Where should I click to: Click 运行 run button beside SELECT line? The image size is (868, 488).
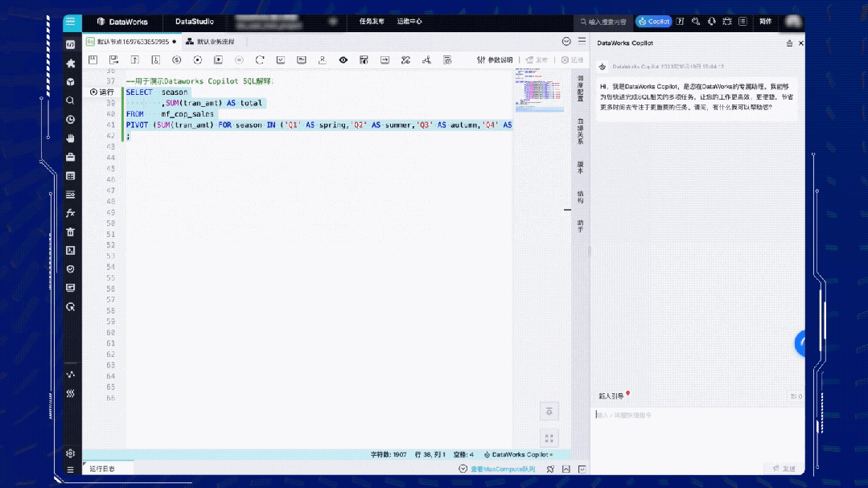point(102,92)
